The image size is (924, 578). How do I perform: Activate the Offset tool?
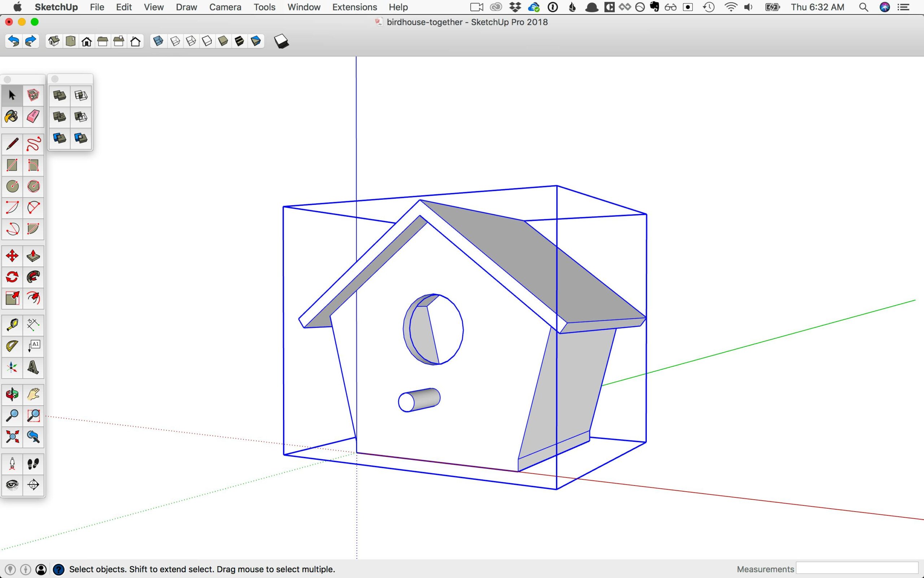click(33, 298)
